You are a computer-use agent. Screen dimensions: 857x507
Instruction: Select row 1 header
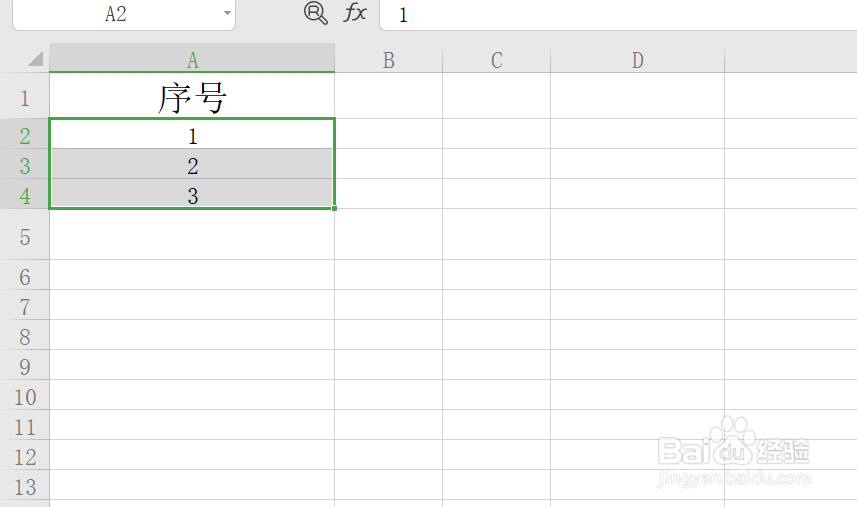(x=25, y=98)
